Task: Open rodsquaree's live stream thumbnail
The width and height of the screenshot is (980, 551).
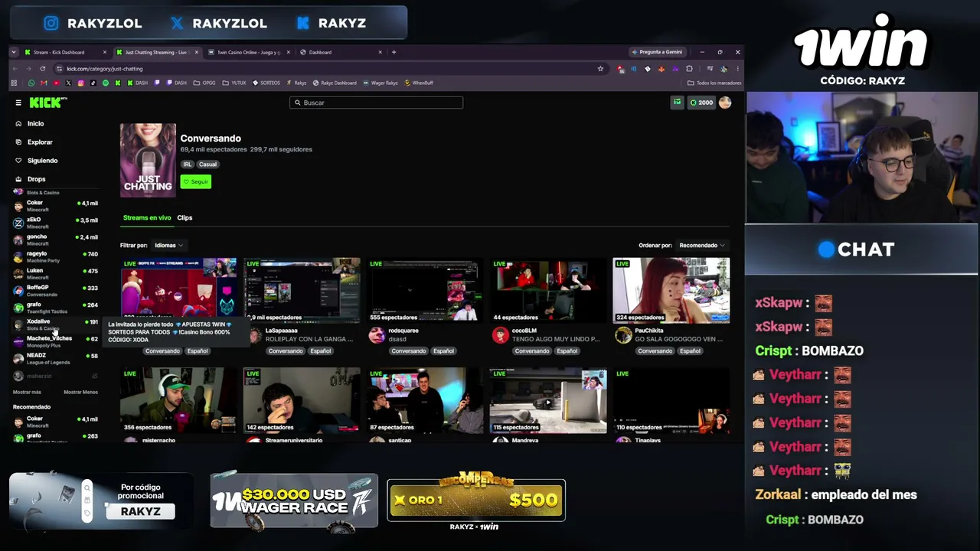Action: click(425, 290)
